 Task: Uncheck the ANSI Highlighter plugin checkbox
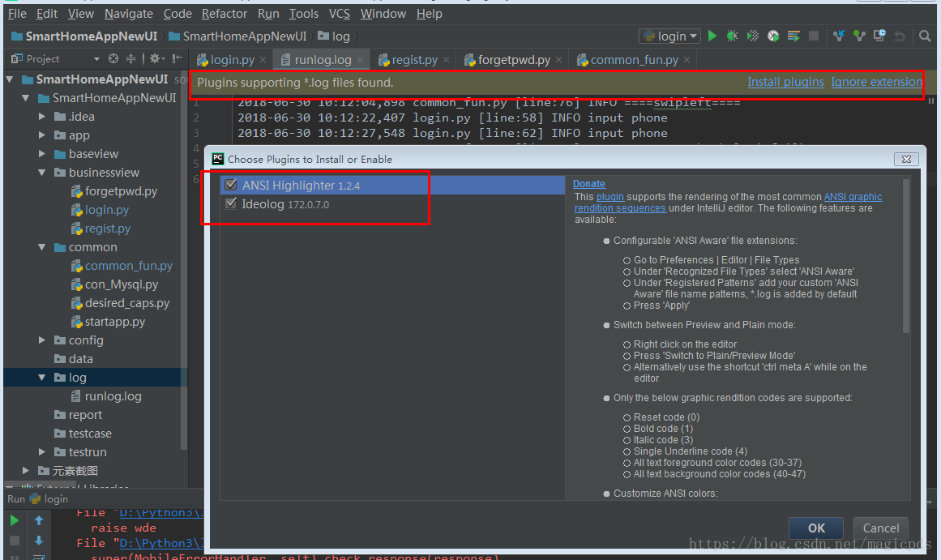point(231,185)
